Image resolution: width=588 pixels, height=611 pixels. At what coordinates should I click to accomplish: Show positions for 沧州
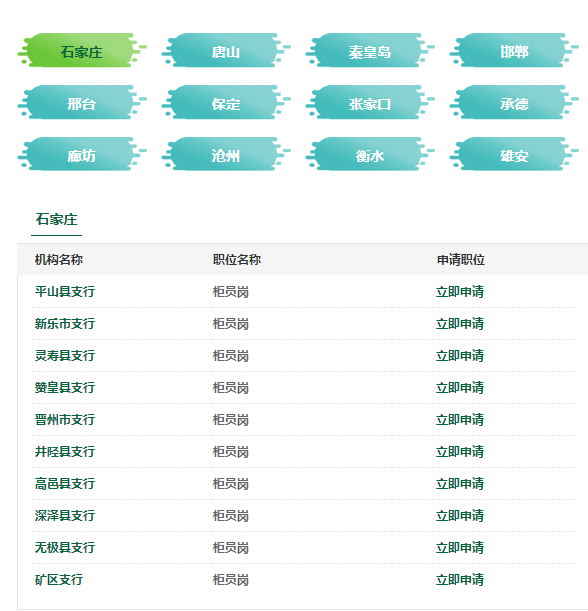pos(226,154)
